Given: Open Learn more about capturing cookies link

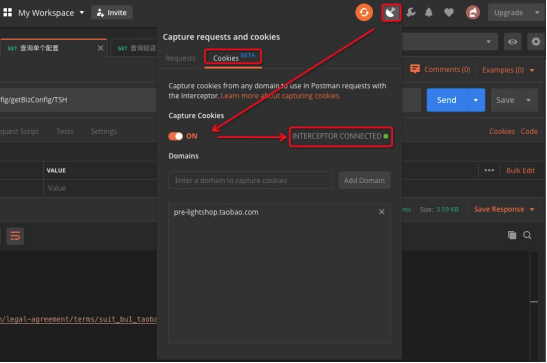Looking at the screenshot, I should [x=280, y=96].
